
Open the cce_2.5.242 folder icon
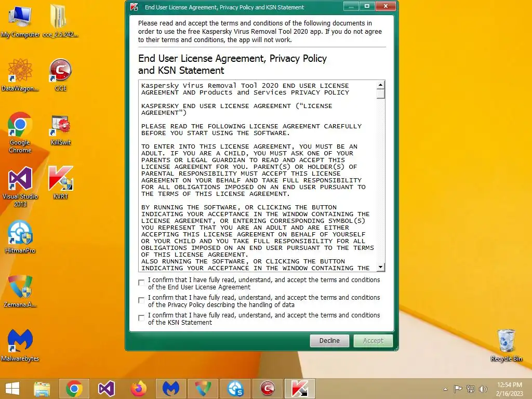(x=60, y=21)
